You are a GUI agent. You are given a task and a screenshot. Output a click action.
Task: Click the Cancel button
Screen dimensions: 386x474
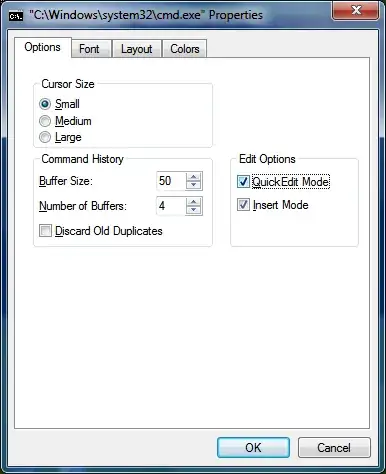tap(334, 448)
